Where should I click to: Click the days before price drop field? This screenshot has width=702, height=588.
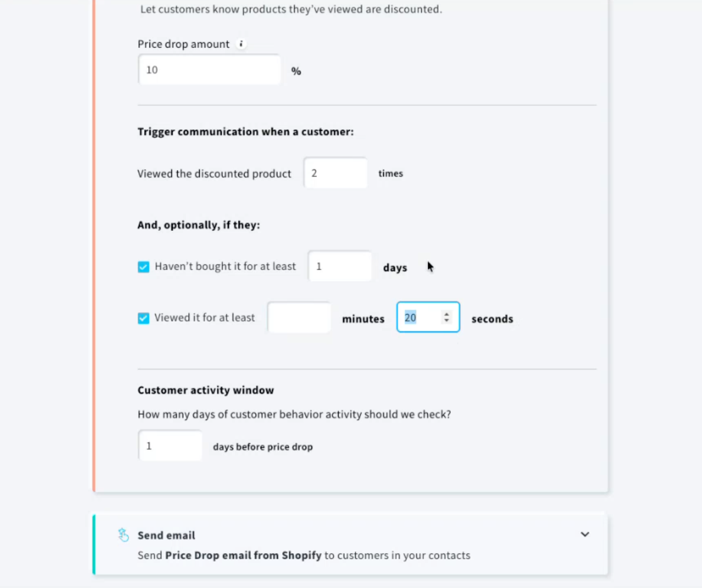point(170,445)
